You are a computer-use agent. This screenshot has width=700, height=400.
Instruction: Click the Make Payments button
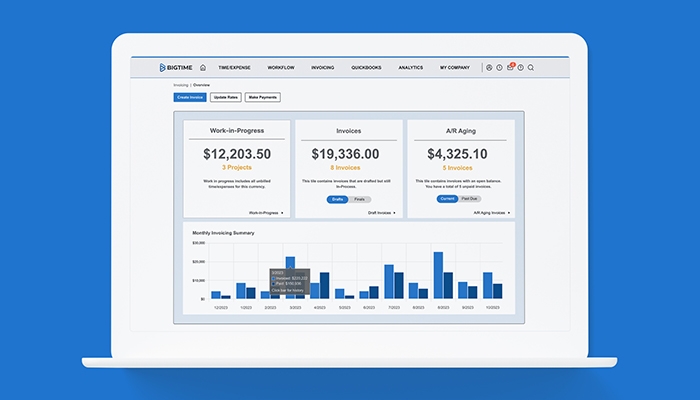click(x=262, y=97)
